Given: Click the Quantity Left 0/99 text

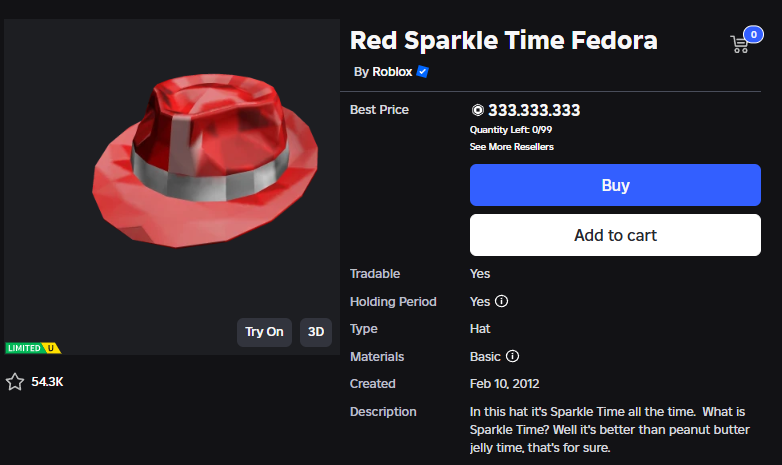Looking at the screenshot, I should (x=510, y=130).
